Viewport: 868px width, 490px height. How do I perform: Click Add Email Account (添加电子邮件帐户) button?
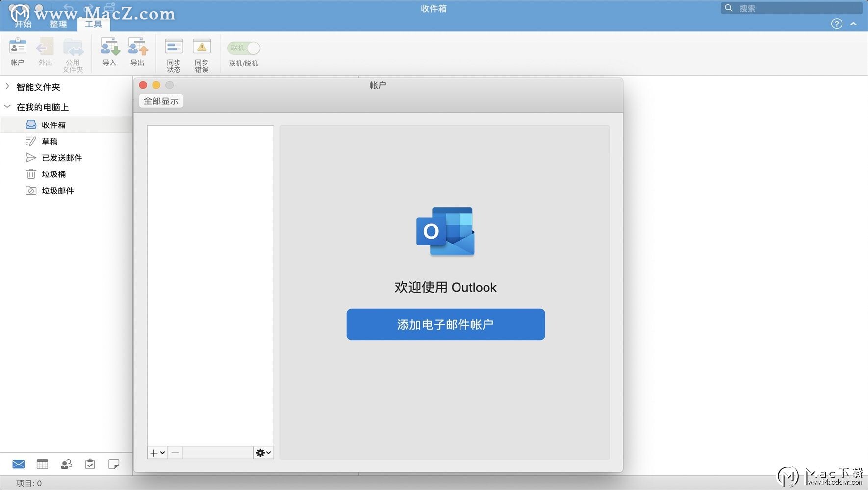(446, 324)
